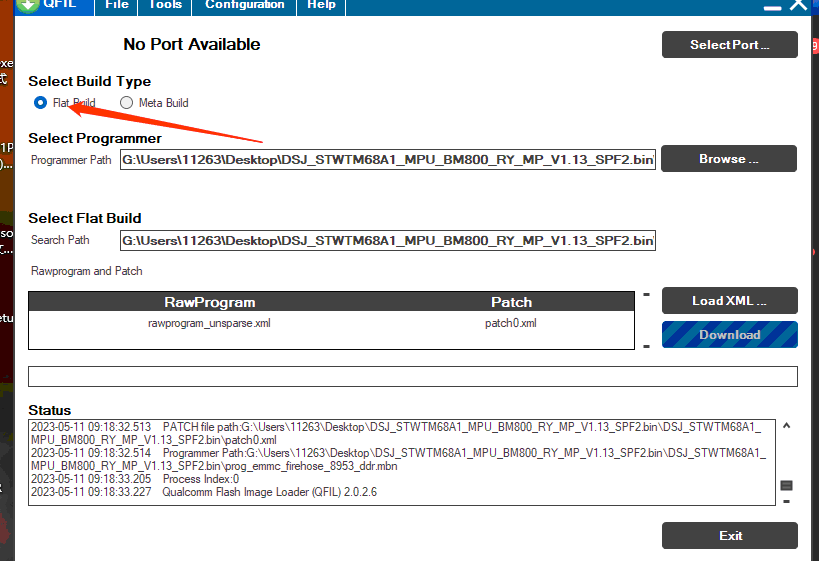Open the Tools menu
The height and width of the screenshot is (561, 819).
point(165,5)
